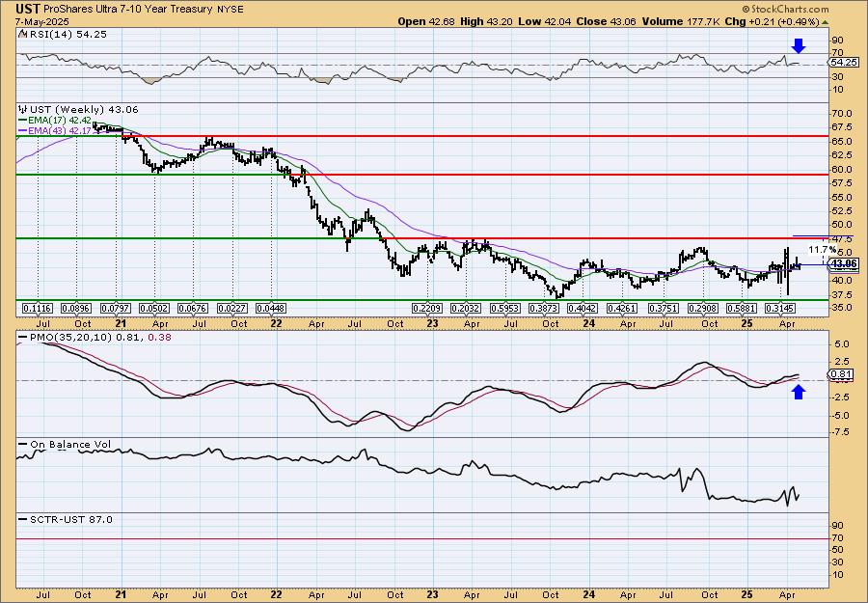Click the 0.0676 value box
Screen dimensions: 868x603
point(193,308)
